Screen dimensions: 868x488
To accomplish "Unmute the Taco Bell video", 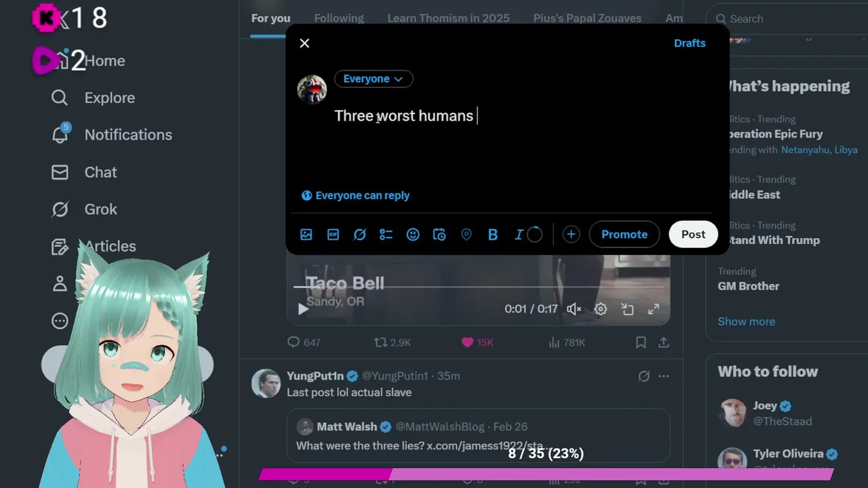I will (574, 309).
